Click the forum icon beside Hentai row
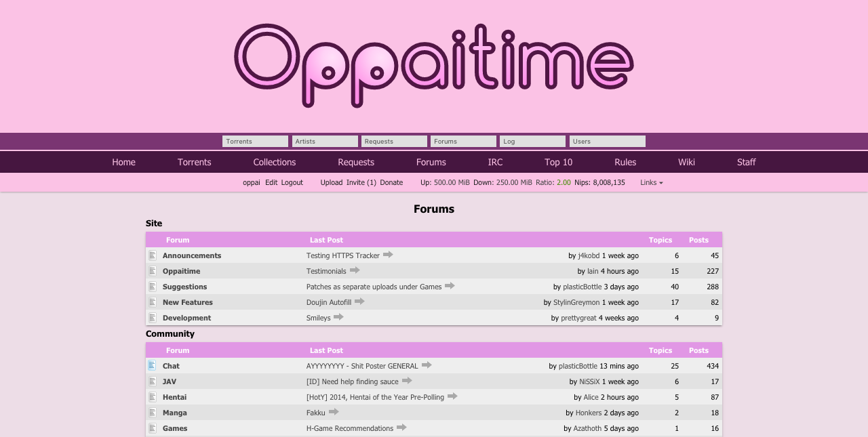The height and width of the screenshot is (437, 868). (153, 397)
